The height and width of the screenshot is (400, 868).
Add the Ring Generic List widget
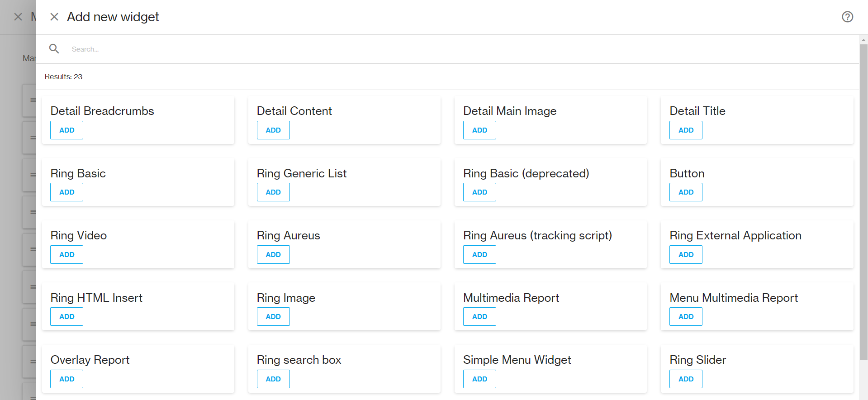pyautogui.click(x=273, y=192)
